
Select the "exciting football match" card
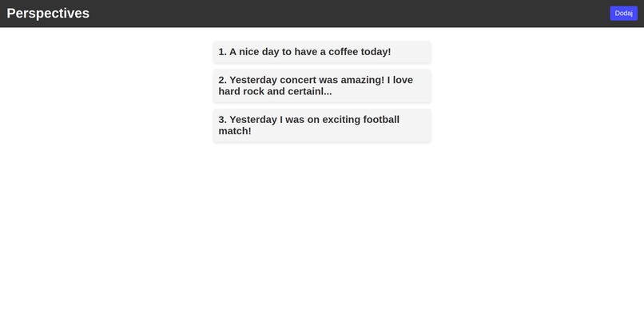click(x=322, y=125)
